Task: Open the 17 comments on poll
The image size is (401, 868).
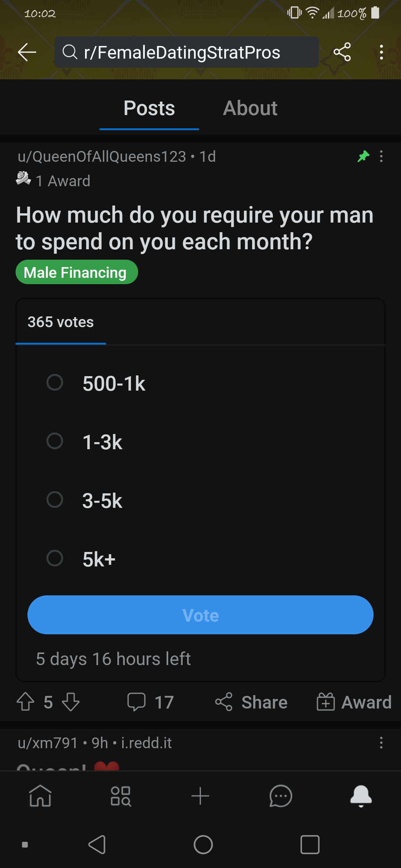Action: point(150,702)
